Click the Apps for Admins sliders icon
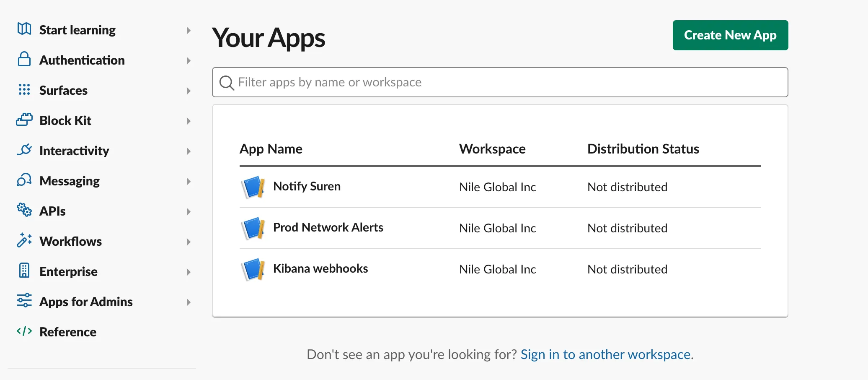Viewport: 868px width, 380px height. 24,300
